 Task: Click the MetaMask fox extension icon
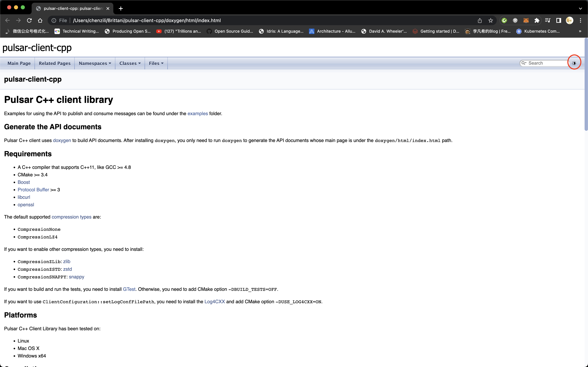[x=526, y=20]
